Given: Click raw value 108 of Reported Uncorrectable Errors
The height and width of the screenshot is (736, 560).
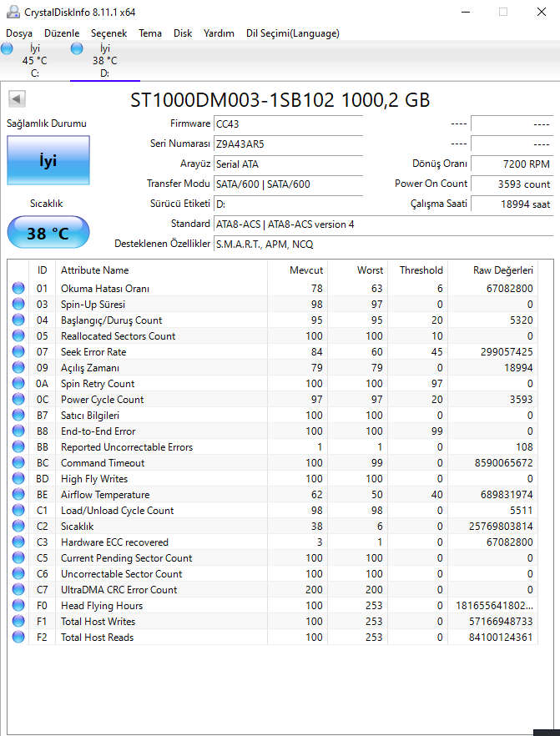Looking at the screenshot, I should tap(524, 447).
